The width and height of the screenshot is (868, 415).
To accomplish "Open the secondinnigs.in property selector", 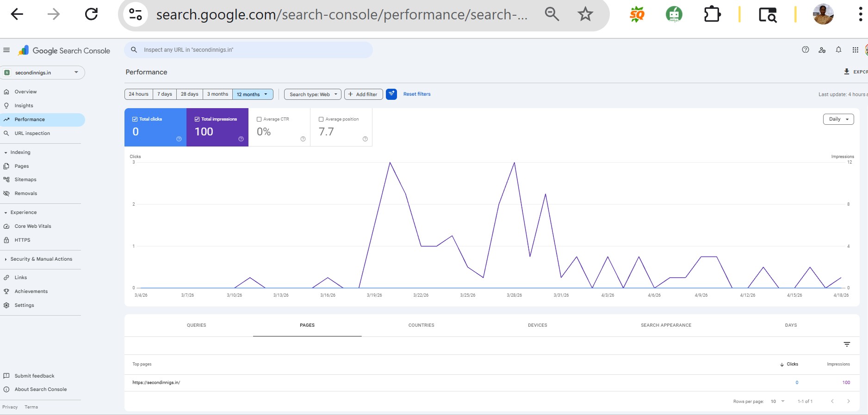I will click(43, 73).
